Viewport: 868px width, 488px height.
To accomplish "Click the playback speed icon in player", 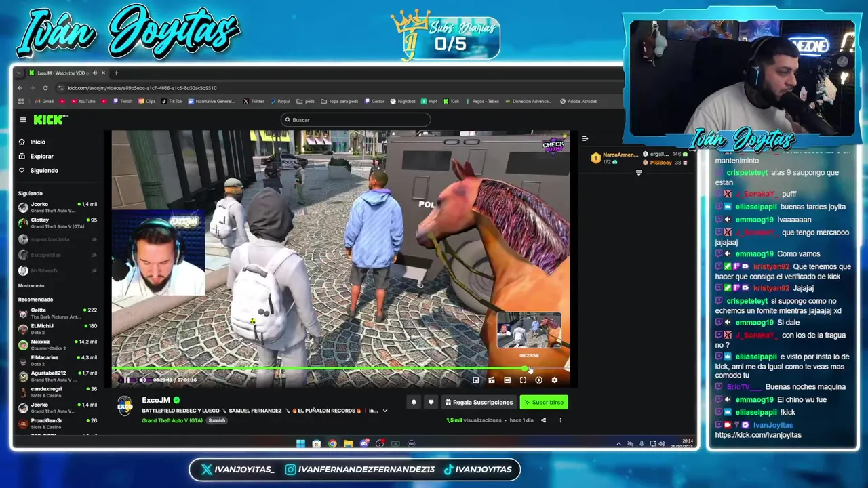I will 539,380.
